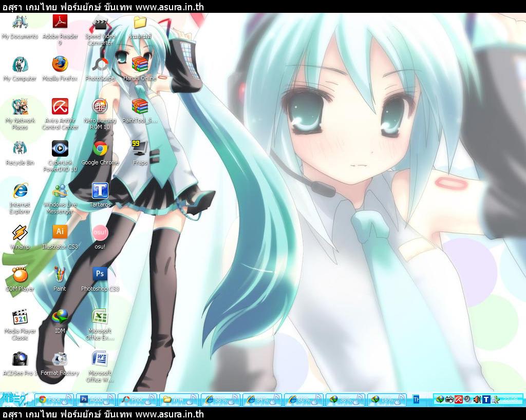Switch to IDM 16% download taskbar window
This screenshot has width=526, height=420.
(x=387, y=399)
